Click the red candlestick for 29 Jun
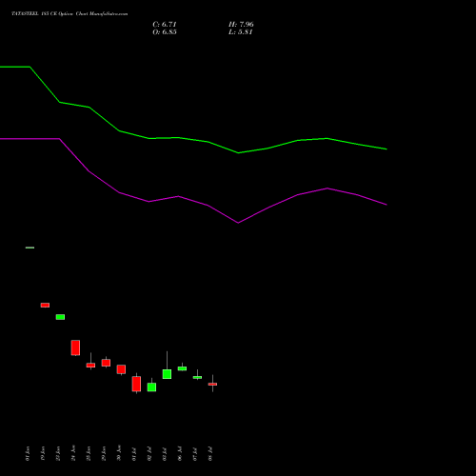The height and width of the screenshot is (476, 476). point(106,363)
